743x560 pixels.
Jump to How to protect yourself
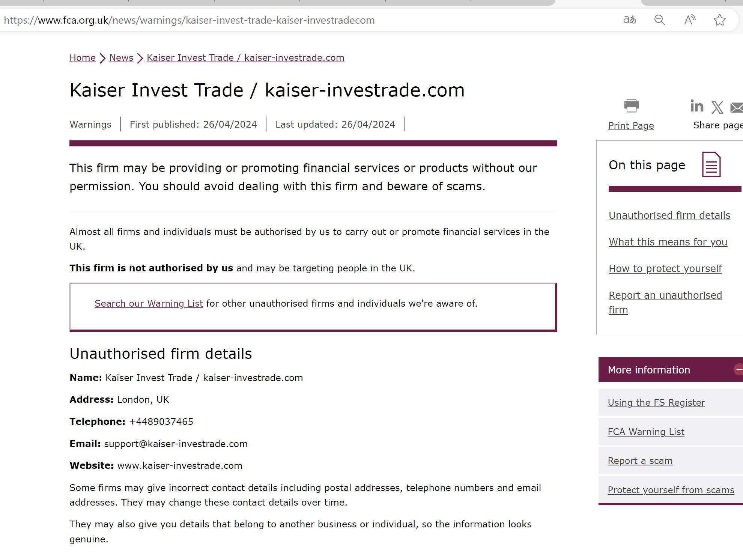(x=665, y=269)
